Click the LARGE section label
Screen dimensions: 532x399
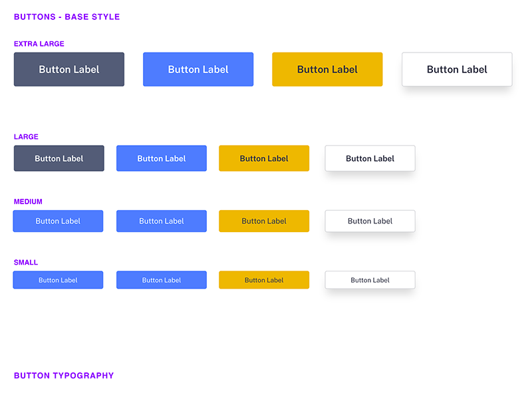[26, 137]
